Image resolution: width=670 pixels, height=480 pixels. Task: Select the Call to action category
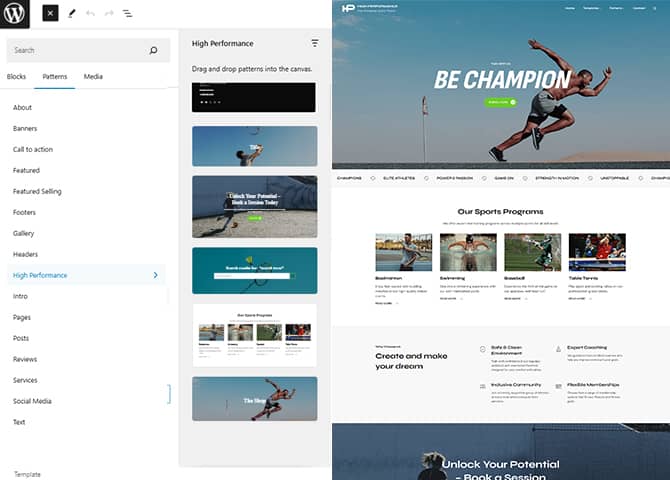pyautogui.click(x=33, y=149)
